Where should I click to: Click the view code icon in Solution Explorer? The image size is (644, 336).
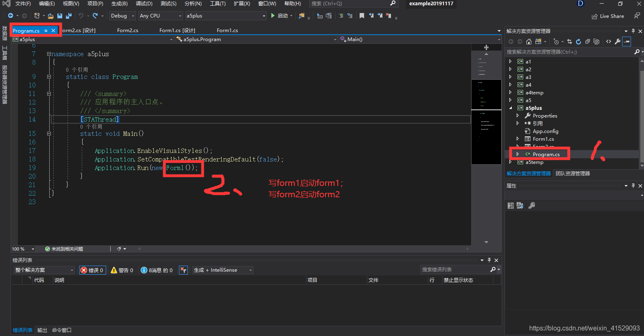point(609,41)
